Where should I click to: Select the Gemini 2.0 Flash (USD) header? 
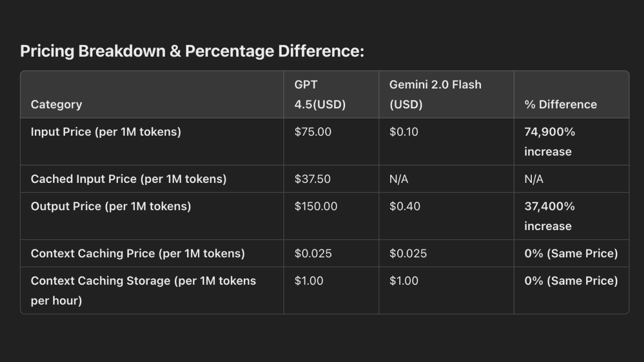coord(435,94)
